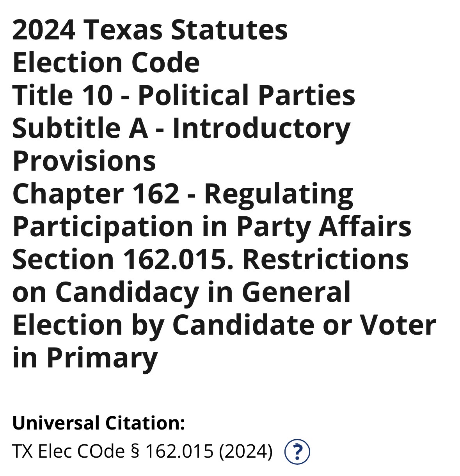Click "Participation in Party Affairs" heading line

212,226
